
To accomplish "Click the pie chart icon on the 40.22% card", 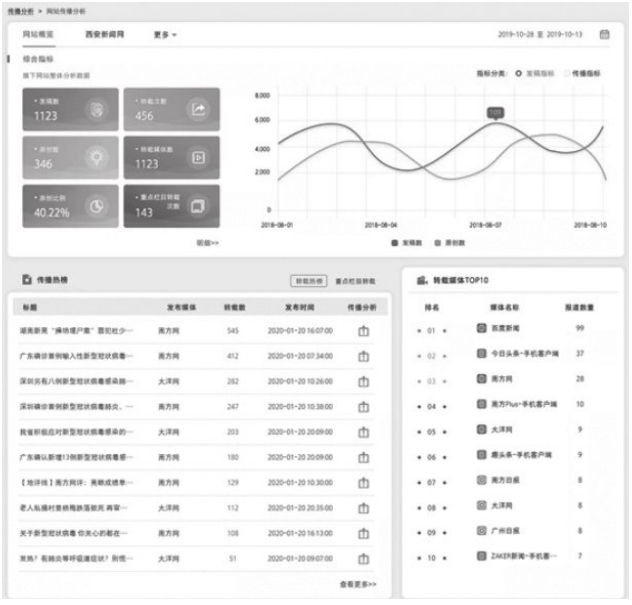I will pos(97,206).
